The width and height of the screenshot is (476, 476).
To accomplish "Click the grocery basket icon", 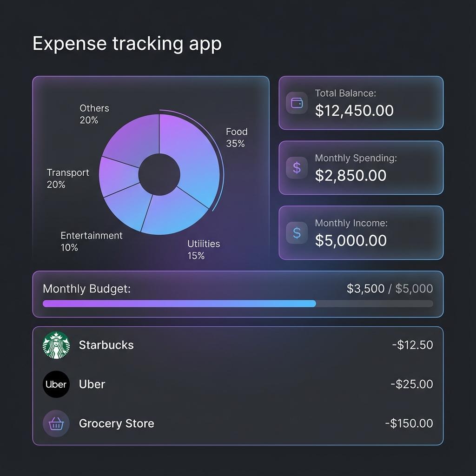I will tap(56, 423).
